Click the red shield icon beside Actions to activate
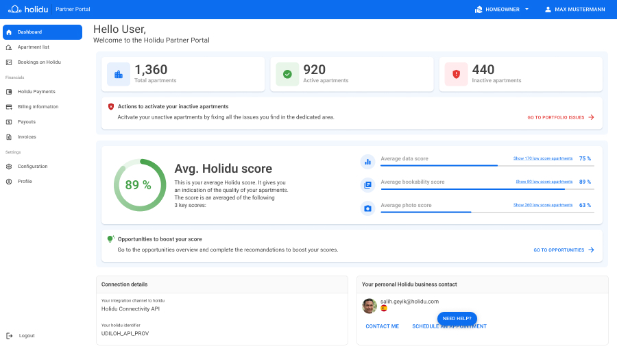617x364 pixels. 111,106
